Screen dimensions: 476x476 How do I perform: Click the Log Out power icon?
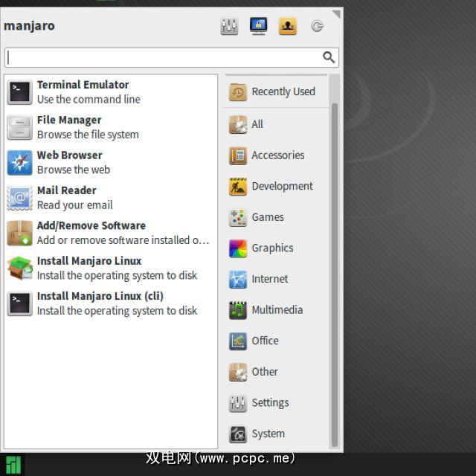tap(318, 26)
